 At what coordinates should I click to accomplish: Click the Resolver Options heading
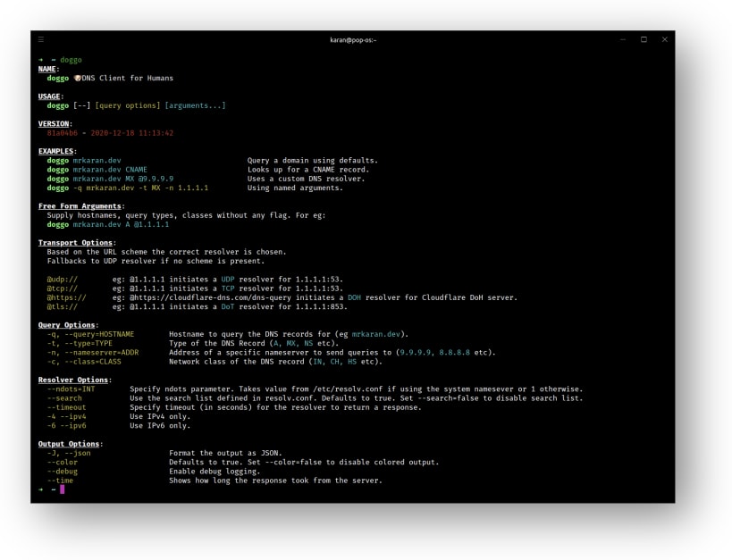pyautogui.click(x=73, y=380)
